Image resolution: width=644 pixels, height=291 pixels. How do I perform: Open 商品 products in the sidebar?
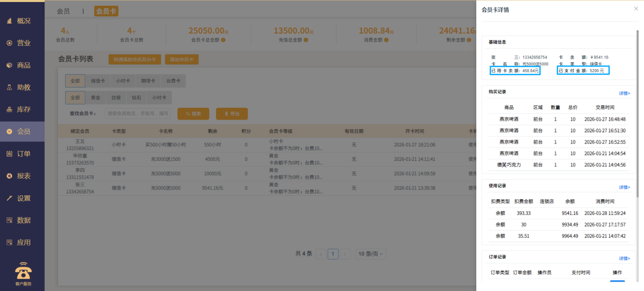[x=23, y=65]
